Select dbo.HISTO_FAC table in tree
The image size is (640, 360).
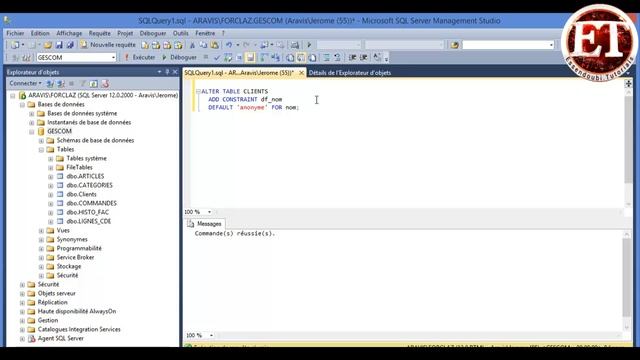tap(87, 212)
